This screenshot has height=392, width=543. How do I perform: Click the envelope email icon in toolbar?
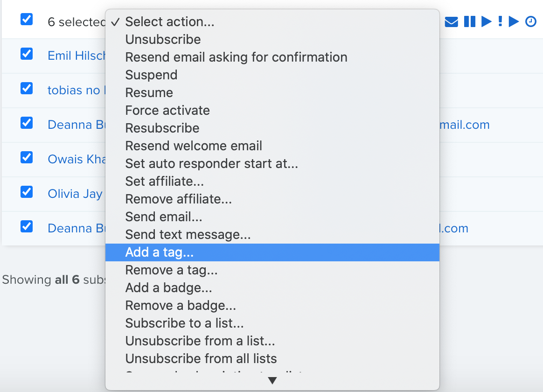[x=451, y=22]
